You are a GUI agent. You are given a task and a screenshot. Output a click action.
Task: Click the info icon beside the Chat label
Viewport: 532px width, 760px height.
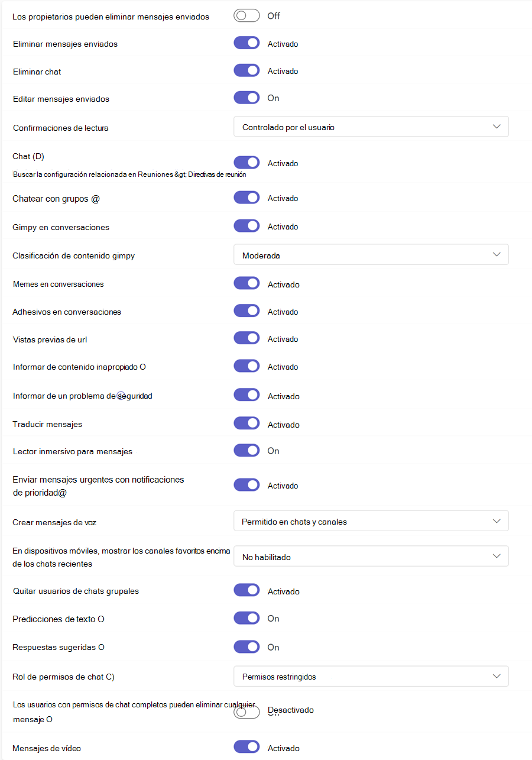[x=39, y=157]
